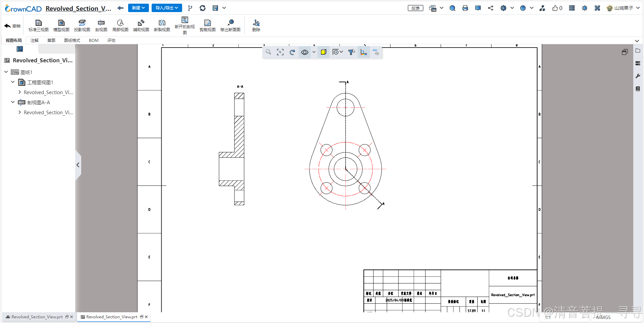The image size is (644, 323).
Task: Expand Revolved_Section_Vi... under 工程图视图1
Action: 19,92
